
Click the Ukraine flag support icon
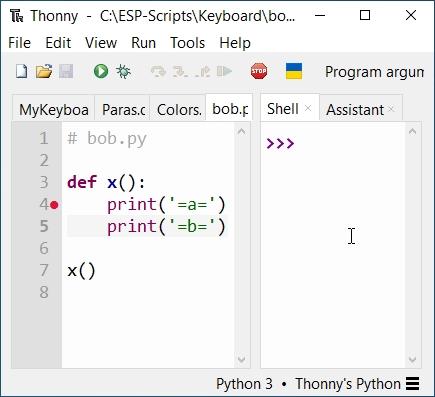click(x=294, y=71)
